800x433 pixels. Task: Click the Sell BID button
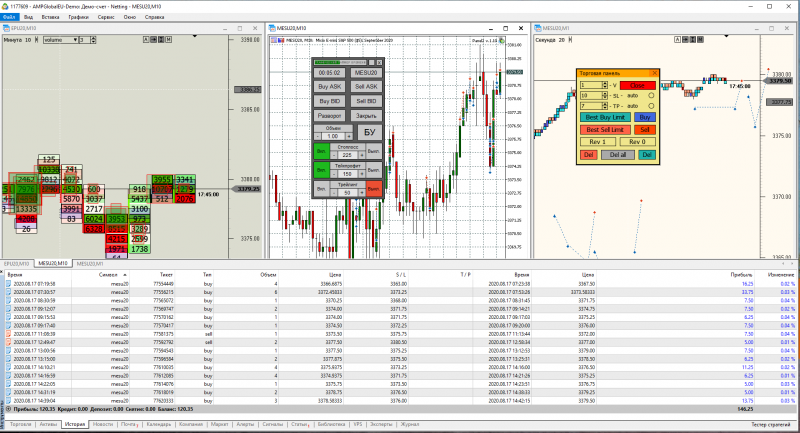(x=366, y=101)
